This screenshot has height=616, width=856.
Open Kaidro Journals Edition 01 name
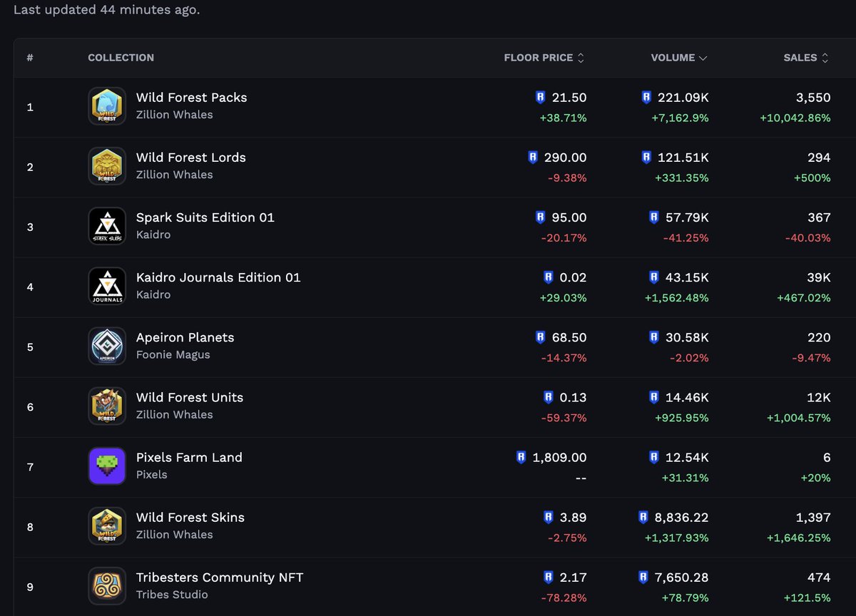(218, 277)
